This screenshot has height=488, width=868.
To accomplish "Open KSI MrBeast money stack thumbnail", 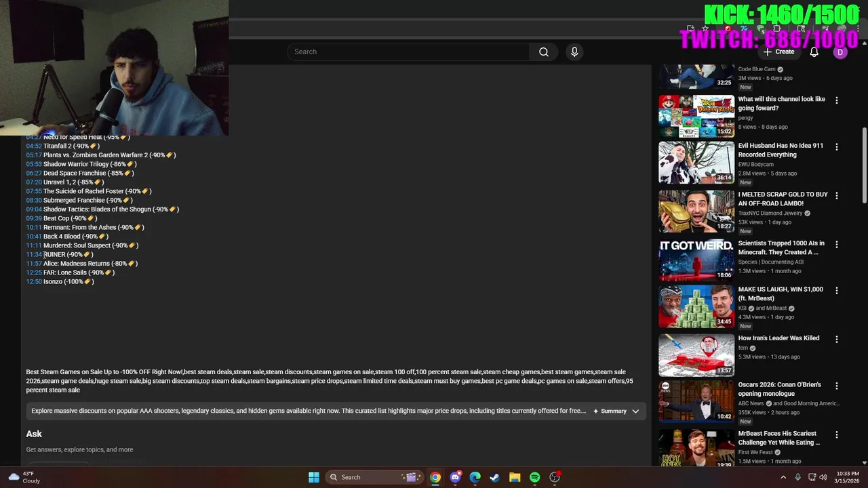I will pos(696,306).
